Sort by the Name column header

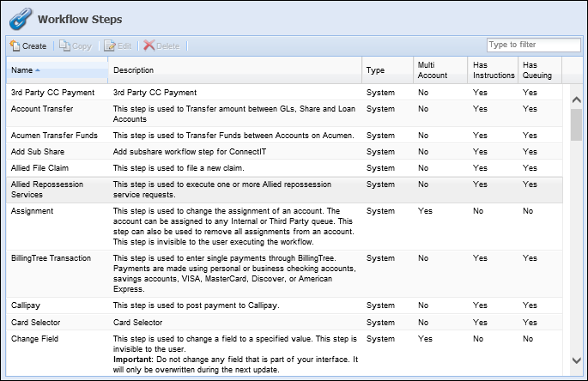click(x=57, y=70)
